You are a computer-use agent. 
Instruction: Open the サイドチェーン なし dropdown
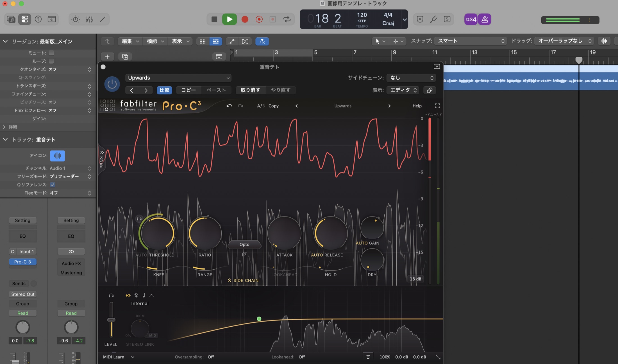click(411, 78)
